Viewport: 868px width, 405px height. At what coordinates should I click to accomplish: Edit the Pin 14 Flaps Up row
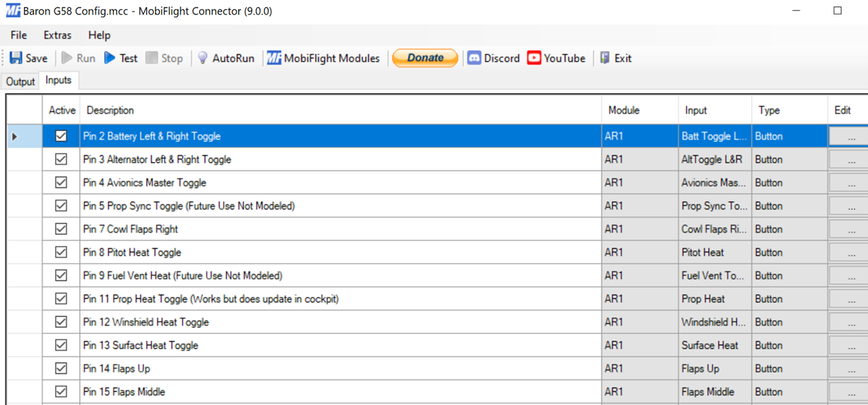(x=849, y=368)
